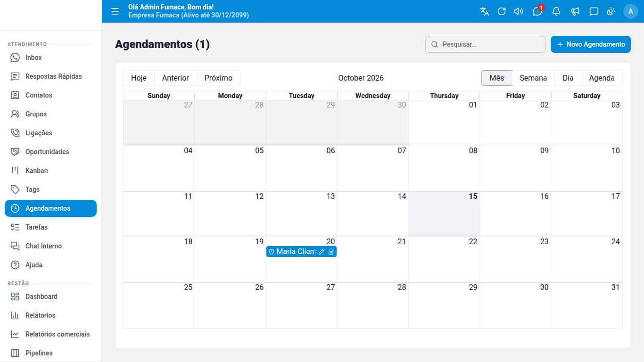
Task: Open Ligações section
Action: [x=50, y=133]
